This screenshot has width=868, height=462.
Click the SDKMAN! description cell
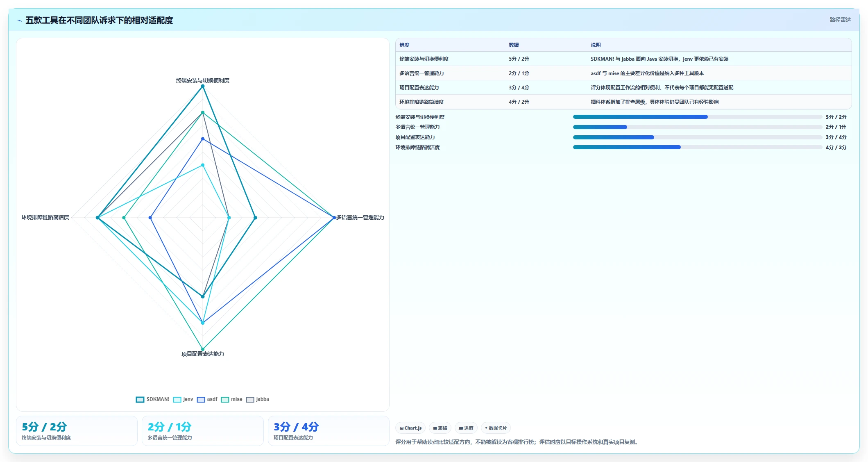(x=659, y=59)
